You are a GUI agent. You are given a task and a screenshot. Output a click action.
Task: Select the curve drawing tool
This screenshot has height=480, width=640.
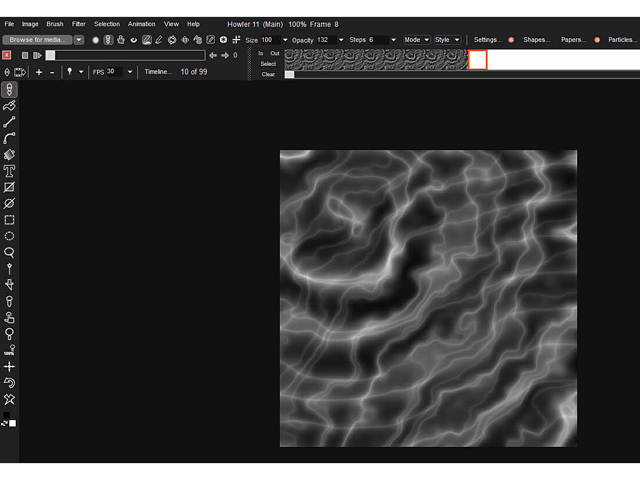tap(9, 138)
